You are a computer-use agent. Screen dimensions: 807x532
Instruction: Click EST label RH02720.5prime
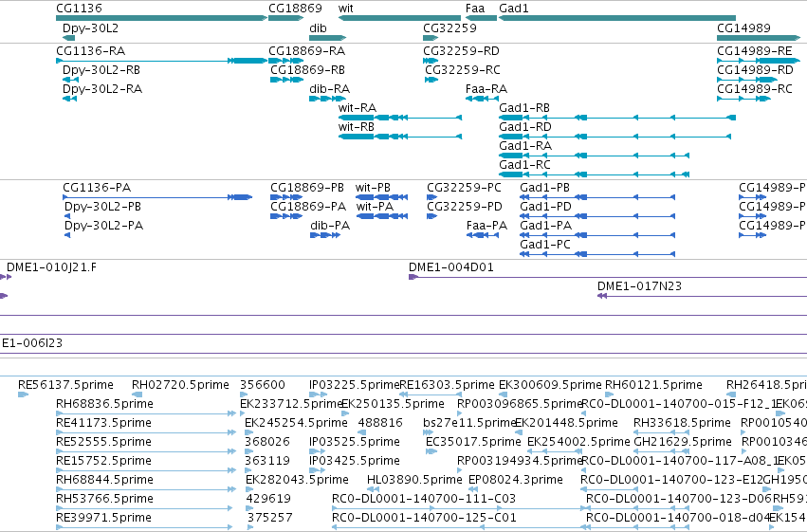click(x=180, y=385)
